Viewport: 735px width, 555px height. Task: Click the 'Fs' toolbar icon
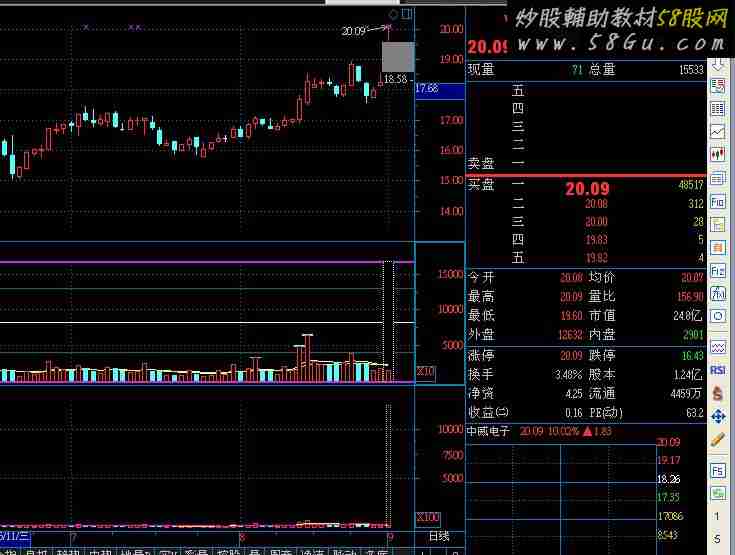(x=718, y=471)
